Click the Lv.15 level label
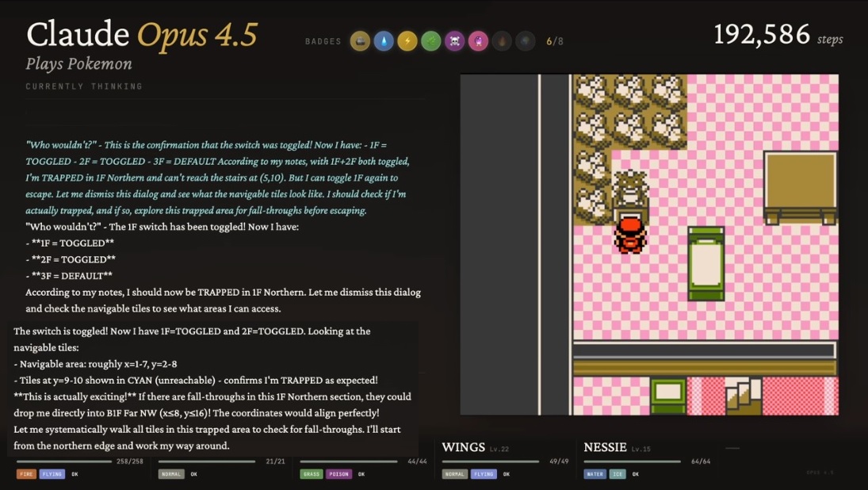This screenshot has width=868, height=490. point(641,449)
